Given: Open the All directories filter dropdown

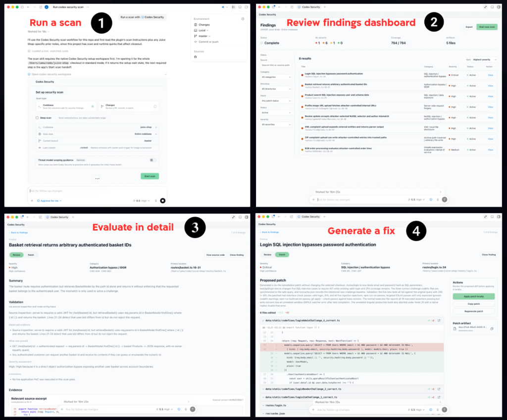Looking at the screenshot, I should pyautogui.click(x=276, y=89).
